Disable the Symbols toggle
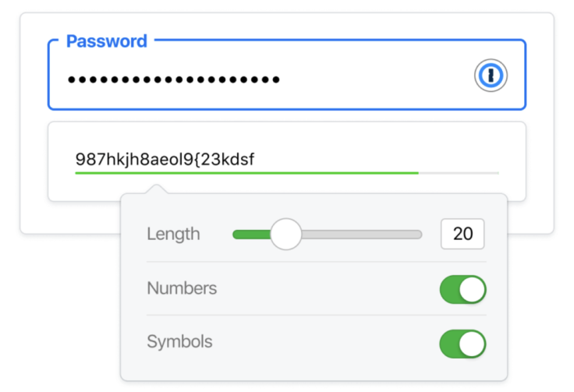The height and width of the screenshot is (392, 574). coord(462,344)
